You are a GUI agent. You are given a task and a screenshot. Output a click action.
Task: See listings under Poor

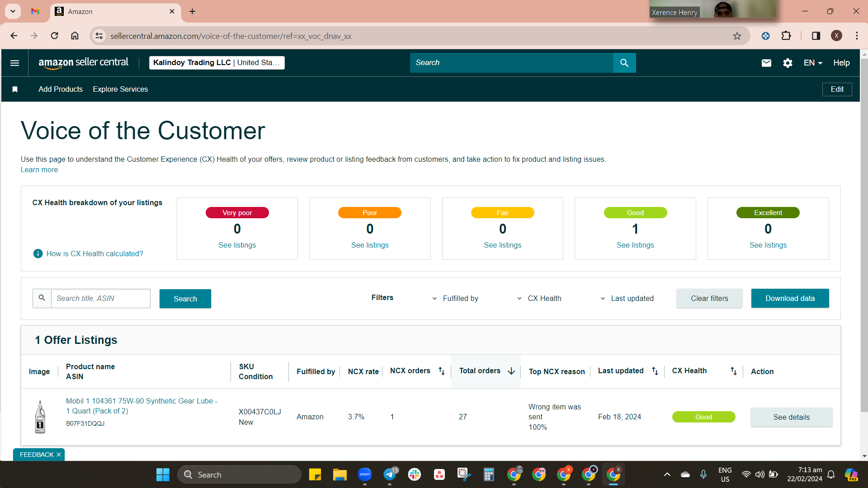(370, 245)
